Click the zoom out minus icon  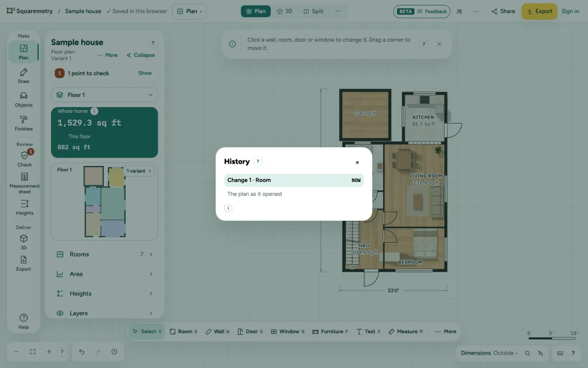16,352
